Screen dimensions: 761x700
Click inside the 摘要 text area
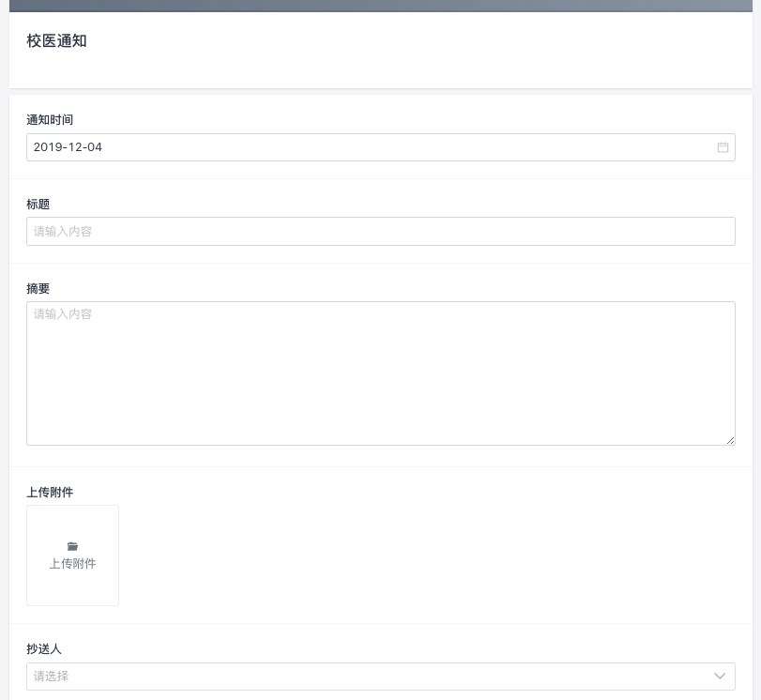point(381,373)
